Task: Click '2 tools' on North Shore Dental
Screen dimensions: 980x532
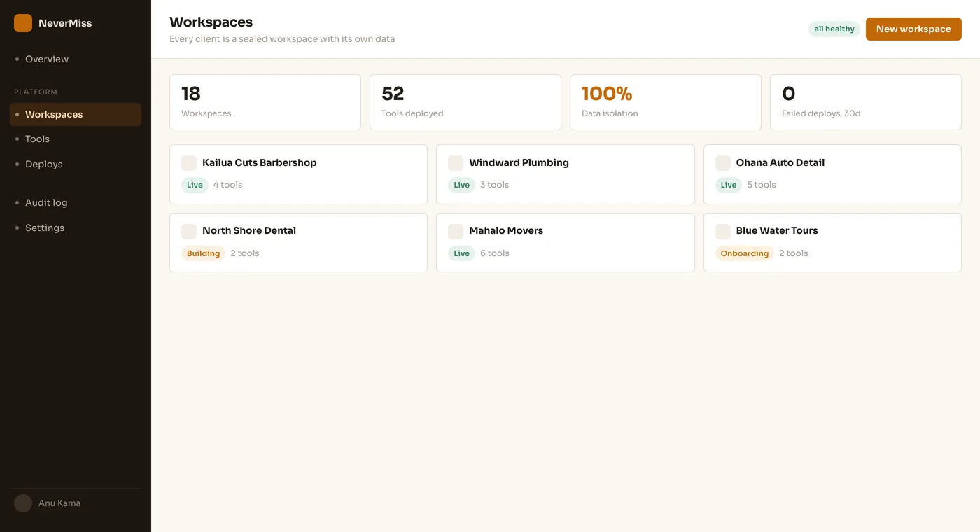Action: click(245, 253)
